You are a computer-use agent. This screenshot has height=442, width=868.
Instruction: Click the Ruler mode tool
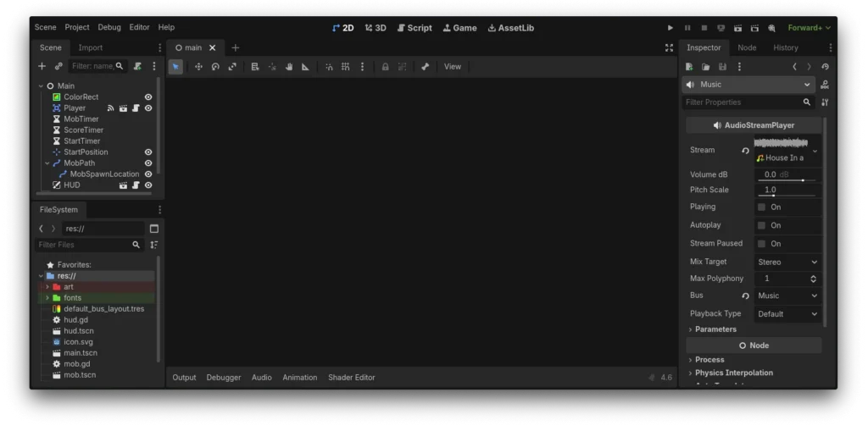(x=305, y=67)
